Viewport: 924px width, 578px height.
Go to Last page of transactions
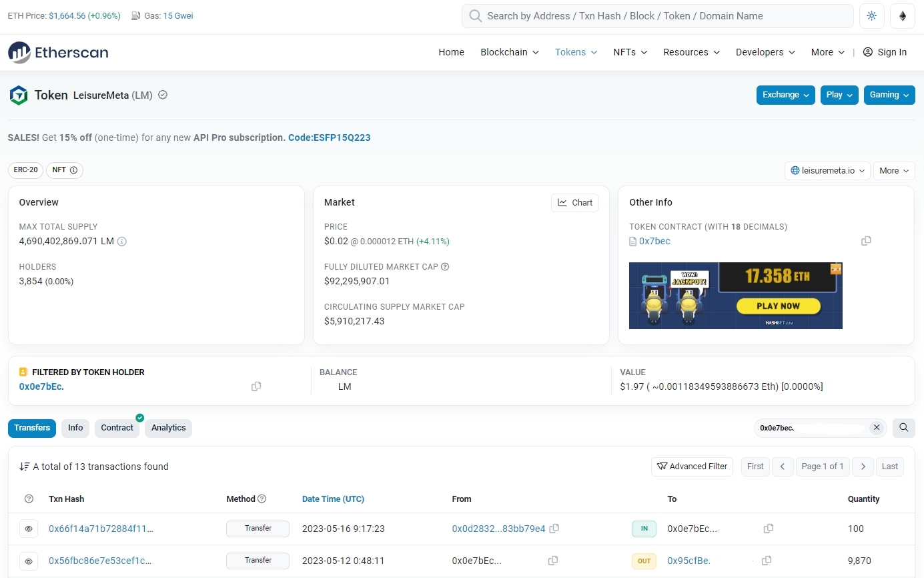click(890, 467)
